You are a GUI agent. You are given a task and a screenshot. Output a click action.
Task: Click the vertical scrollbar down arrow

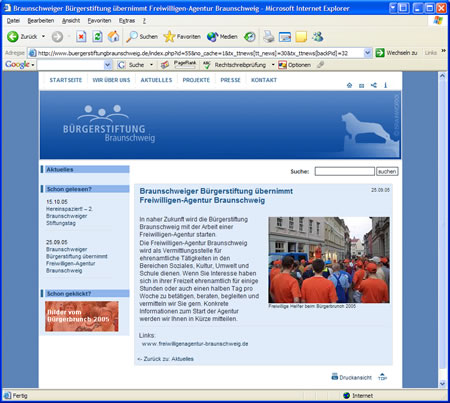coord(442,384)
